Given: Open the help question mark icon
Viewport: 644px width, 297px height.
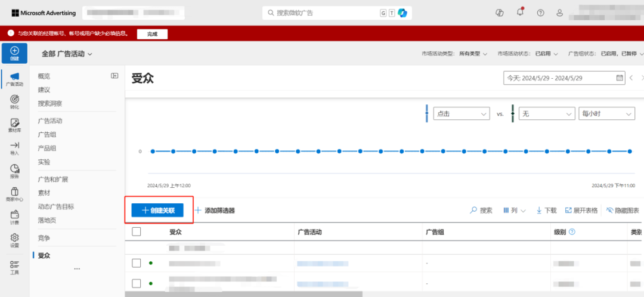Looking at the screenshot, I should pos(540,13).
